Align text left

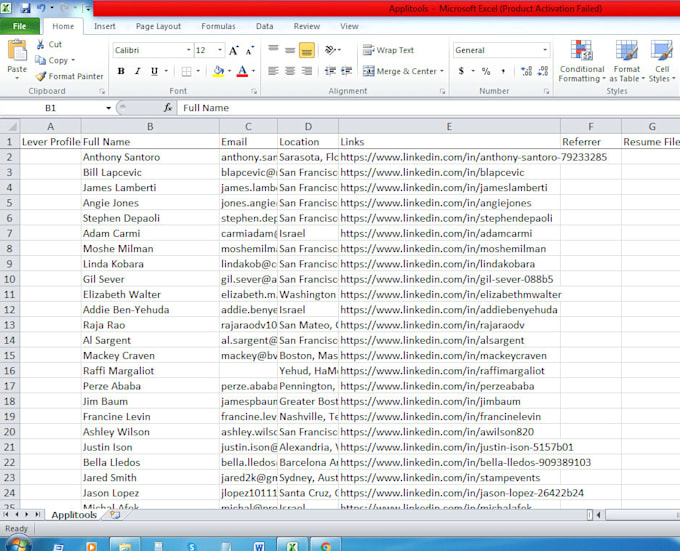coord(273,71)
